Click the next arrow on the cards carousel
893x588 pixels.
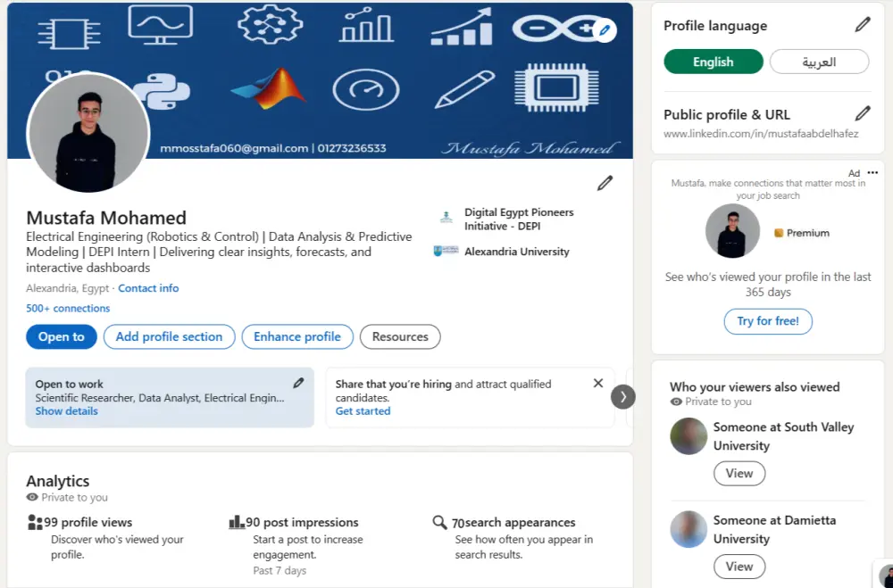pyautogui.click(x=623, y=396)
